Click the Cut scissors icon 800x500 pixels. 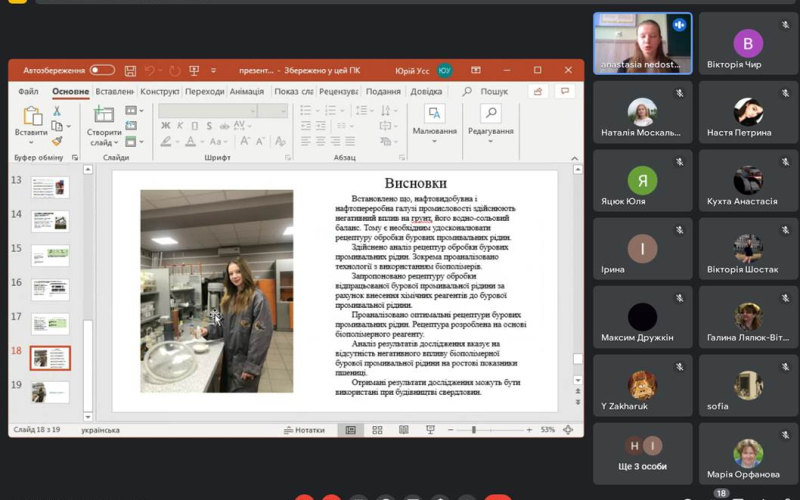click(57, 111)
